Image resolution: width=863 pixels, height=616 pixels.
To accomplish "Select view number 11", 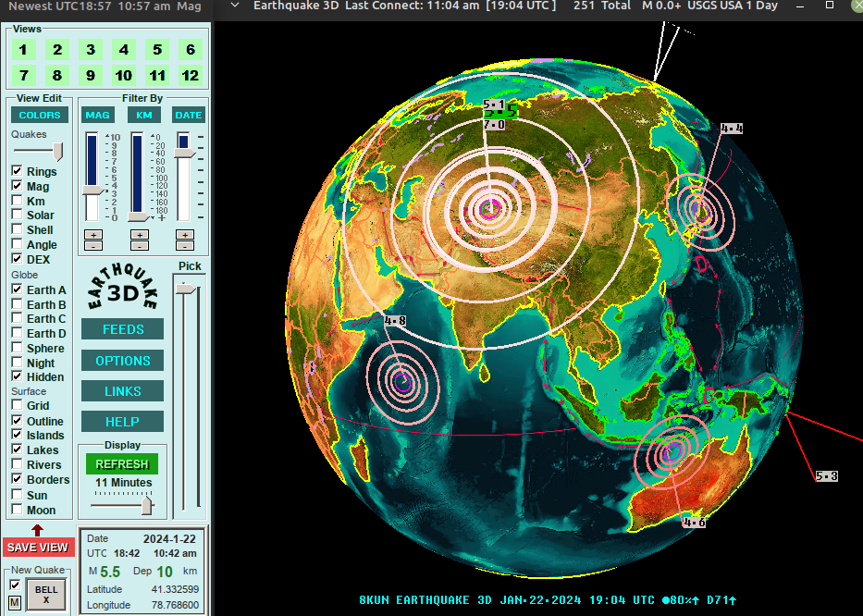I will (157, 76).
